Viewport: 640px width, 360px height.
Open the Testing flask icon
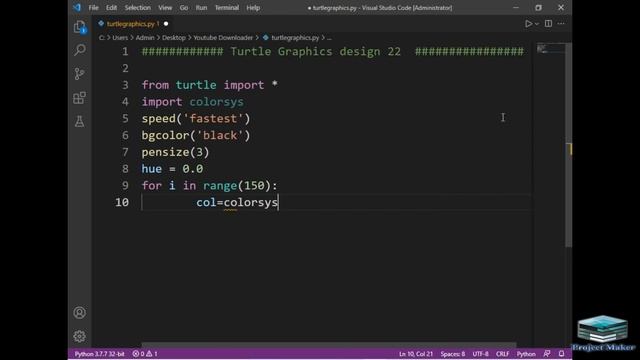tap(80, 121)
